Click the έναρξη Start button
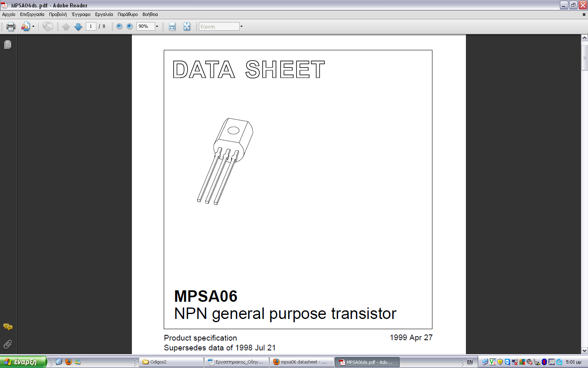The width and height of the screenshot is (588, 368). 23,362
